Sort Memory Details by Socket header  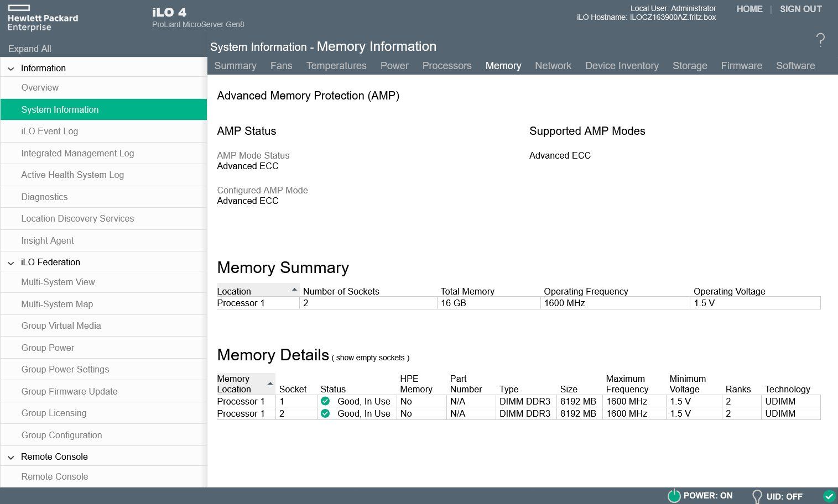293,389
